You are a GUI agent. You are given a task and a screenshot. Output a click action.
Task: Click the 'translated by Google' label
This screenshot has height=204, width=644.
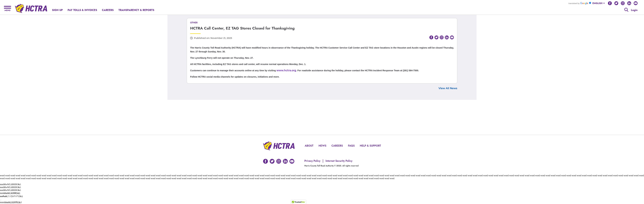point(578,3)
